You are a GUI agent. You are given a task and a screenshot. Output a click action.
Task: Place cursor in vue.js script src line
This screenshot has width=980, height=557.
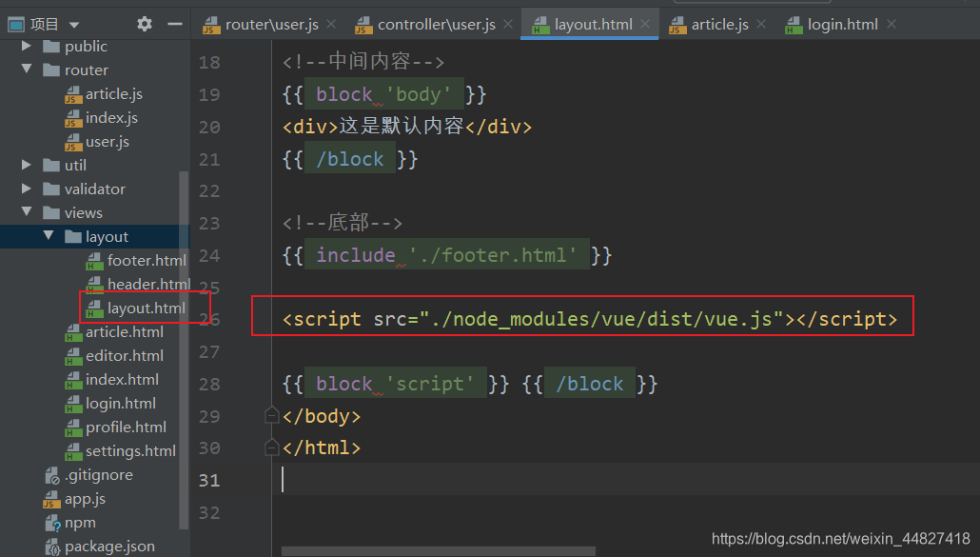[x=589, y=319]
